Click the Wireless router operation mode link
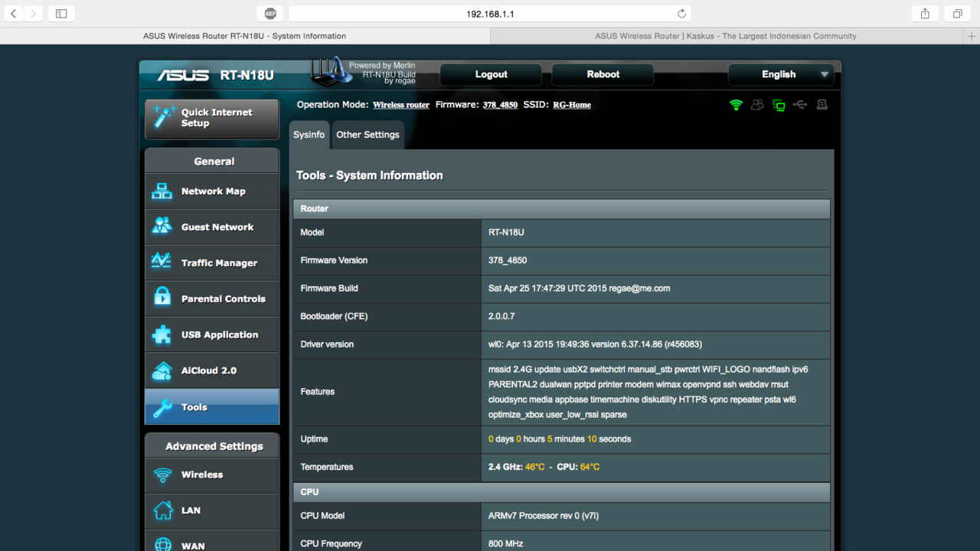 pos(401,105)
